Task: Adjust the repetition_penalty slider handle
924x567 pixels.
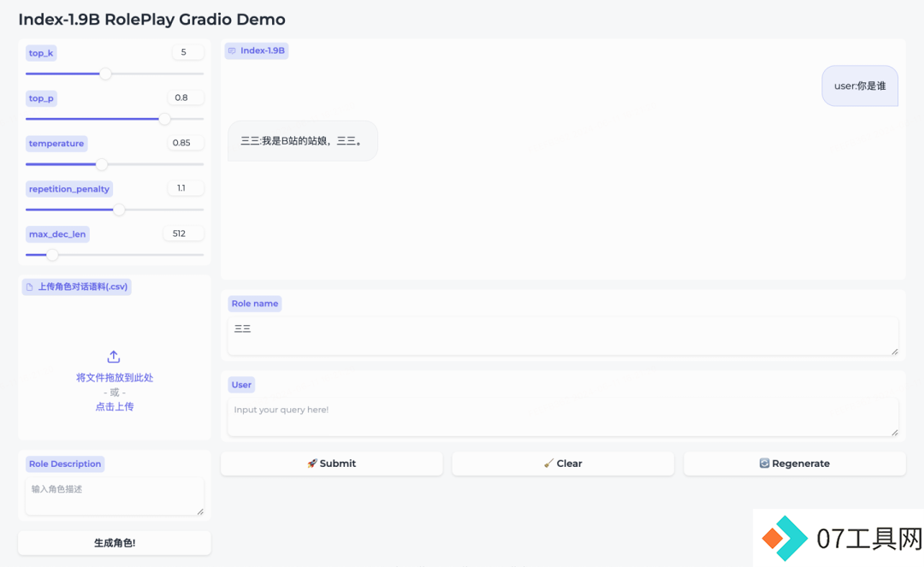Action: [x=119, y=210]
